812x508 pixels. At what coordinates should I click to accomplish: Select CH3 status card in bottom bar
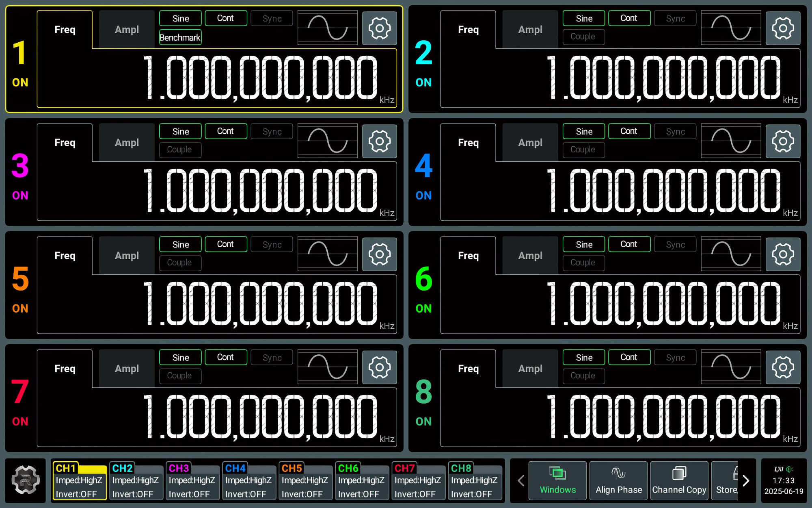coord(192,481)
